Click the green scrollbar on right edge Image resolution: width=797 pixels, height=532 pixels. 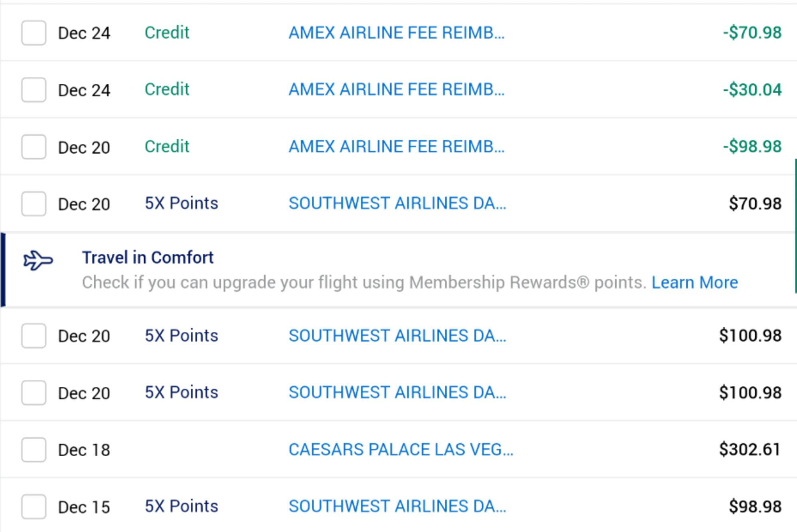pos(795,226)
